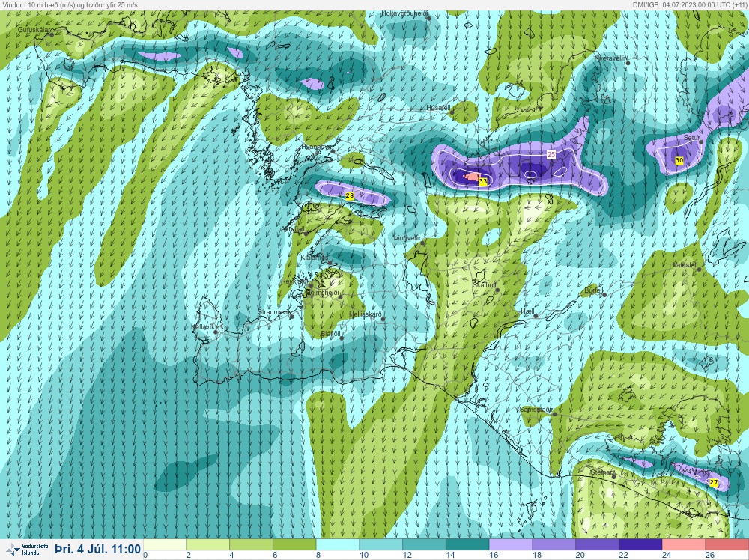Click the 0–2 m/s pale yellow legend swatch
Screen dimensions: 749x560
coord(165,545)
